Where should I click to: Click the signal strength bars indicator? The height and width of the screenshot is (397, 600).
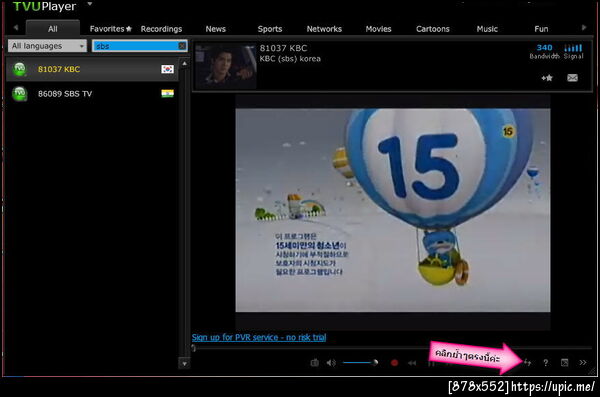tap(573, 47)
